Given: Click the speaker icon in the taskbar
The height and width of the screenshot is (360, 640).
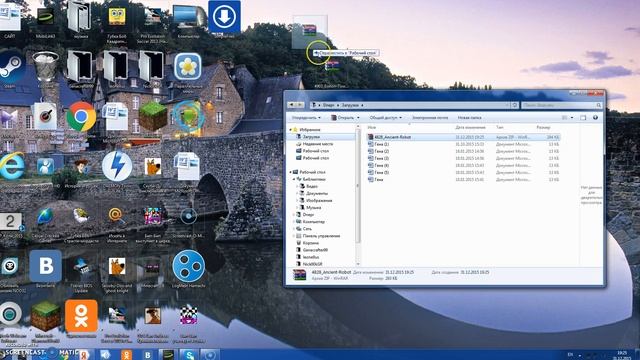Looking at the screenshot, I should pos(105,355).
